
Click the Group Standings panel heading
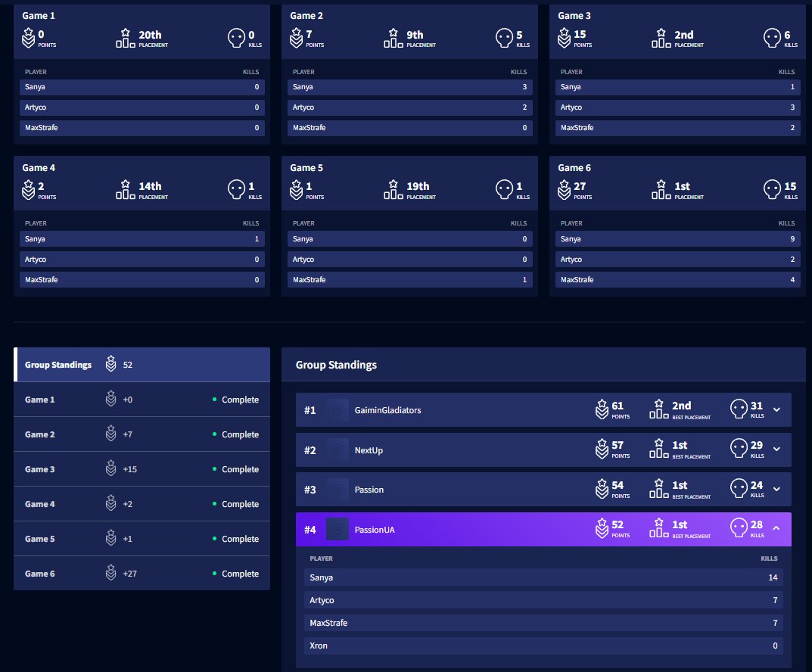336,365
